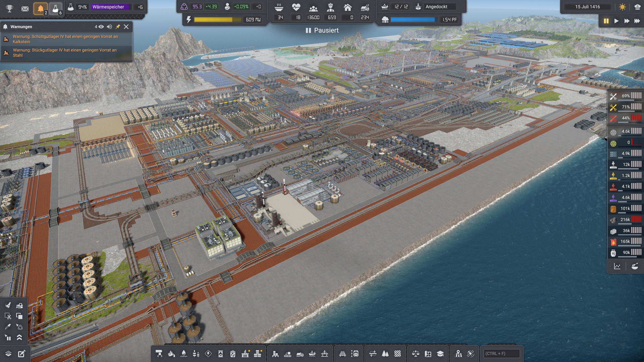
Task: Mute warning sounds speaker icon
Action: tap(109, 27)
